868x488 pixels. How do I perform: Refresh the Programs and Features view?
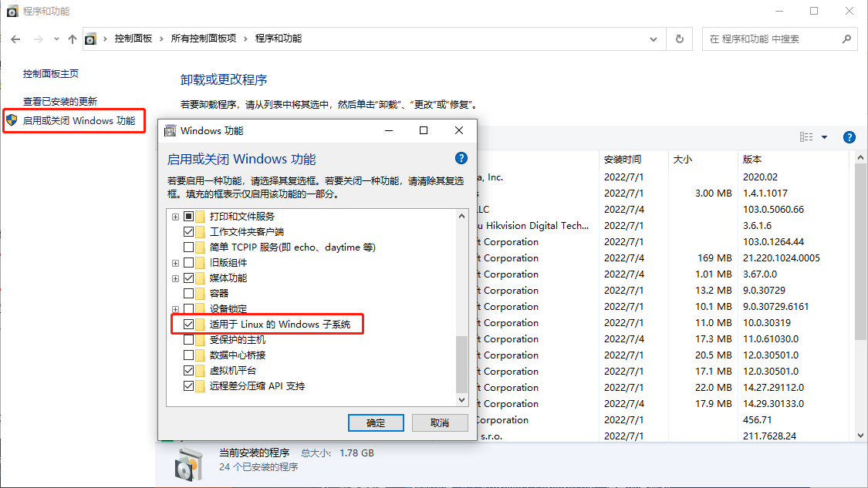[x=679, y=39]
